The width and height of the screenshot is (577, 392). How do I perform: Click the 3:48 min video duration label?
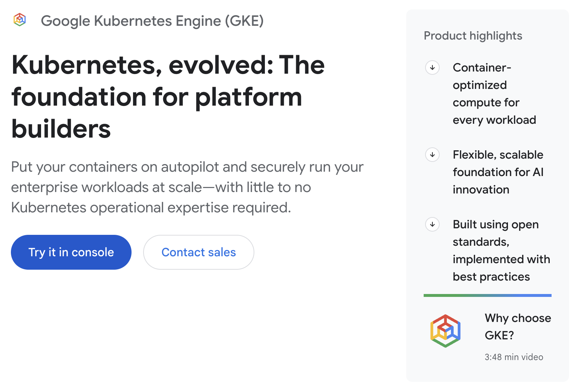click(x=514, y=357)
